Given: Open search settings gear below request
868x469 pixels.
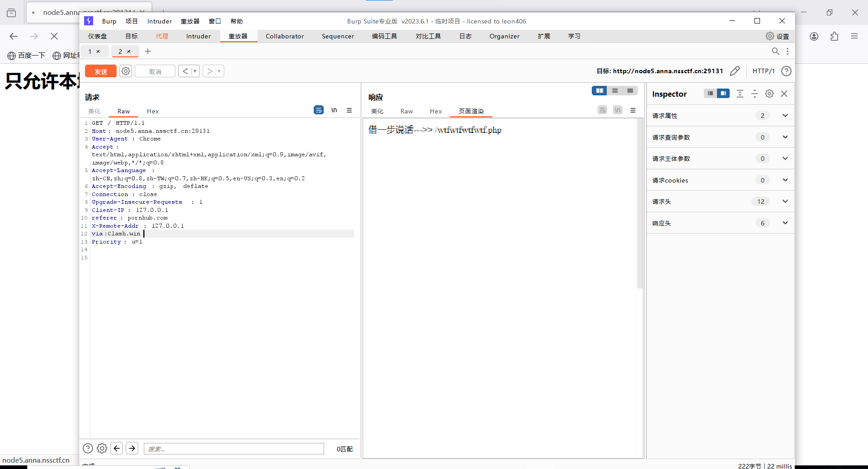Looking at the screenshot, I should coord(102,448).
